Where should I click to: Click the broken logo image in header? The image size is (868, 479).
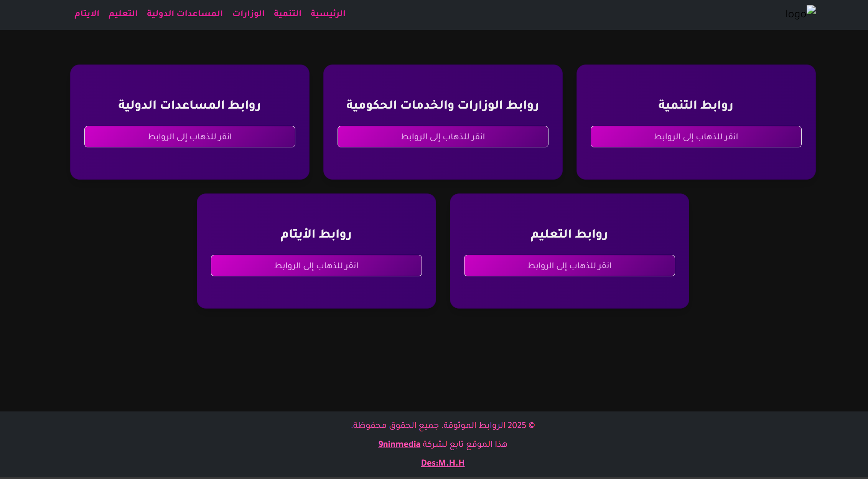pos(800,13)
